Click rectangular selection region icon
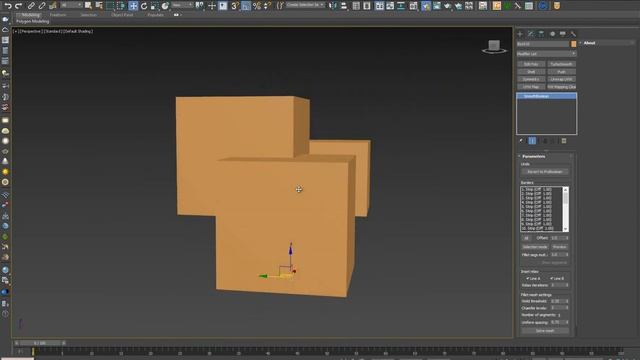The image size is (640, 360). (x=110, y=6)
